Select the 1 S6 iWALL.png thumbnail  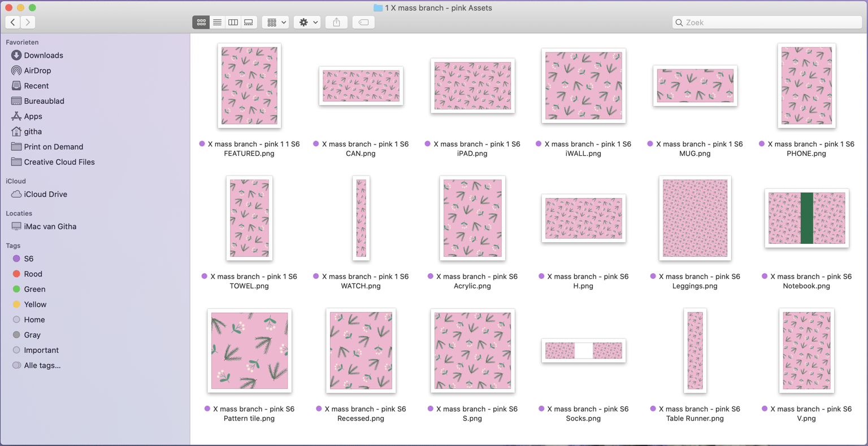point(584,86)
